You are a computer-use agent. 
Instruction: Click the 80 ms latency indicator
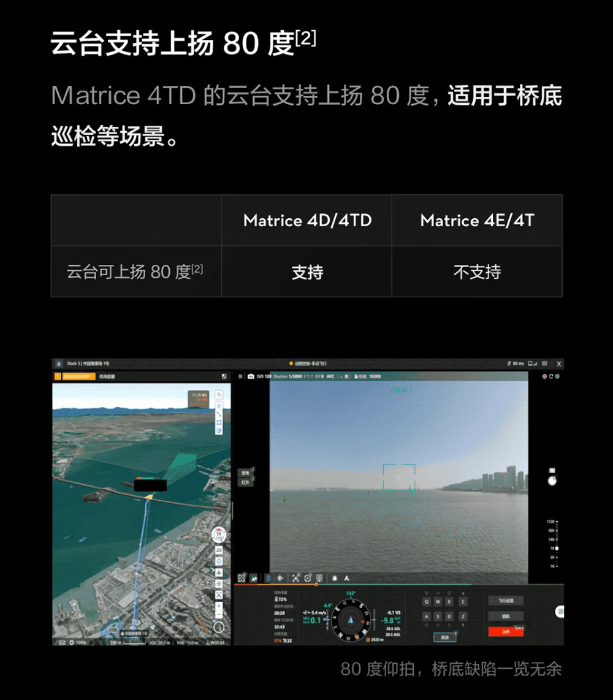516,363
